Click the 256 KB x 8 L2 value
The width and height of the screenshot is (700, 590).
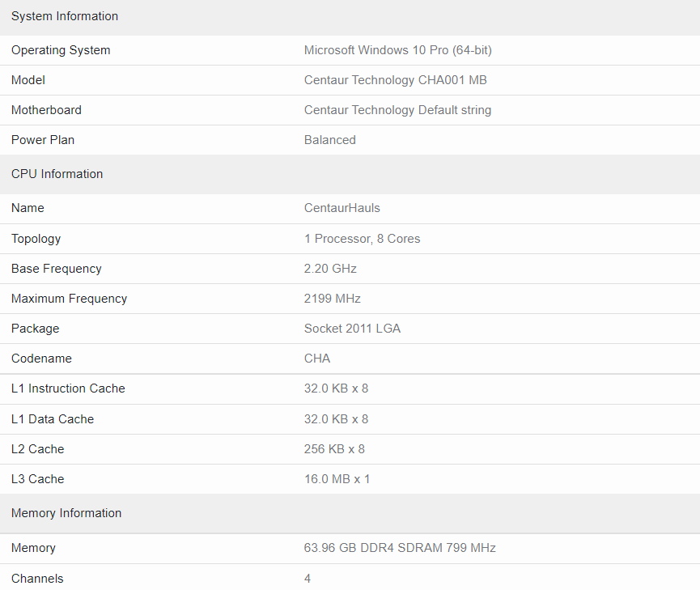(334, 449)
